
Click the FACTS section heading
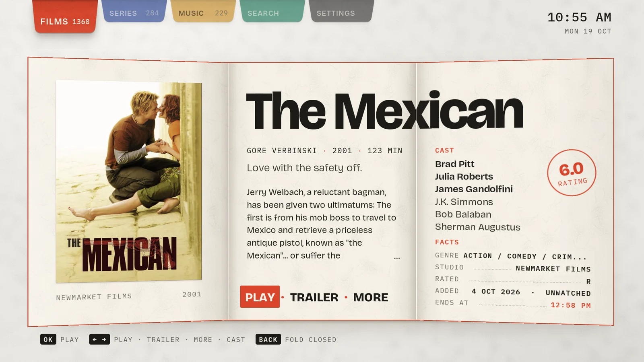[x=447, y=242]
